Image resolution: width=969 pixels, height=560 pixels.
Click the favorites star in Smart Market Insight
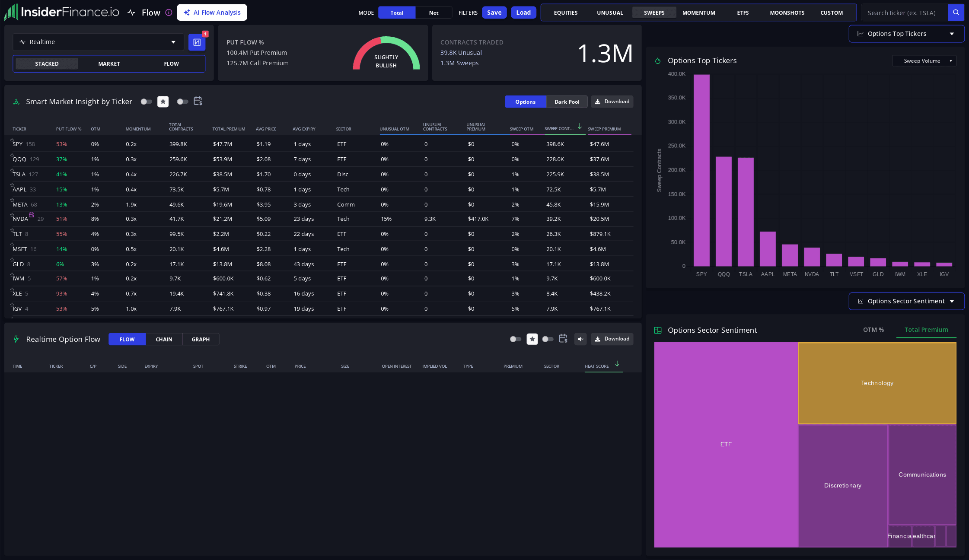click(x=163, y=102)
